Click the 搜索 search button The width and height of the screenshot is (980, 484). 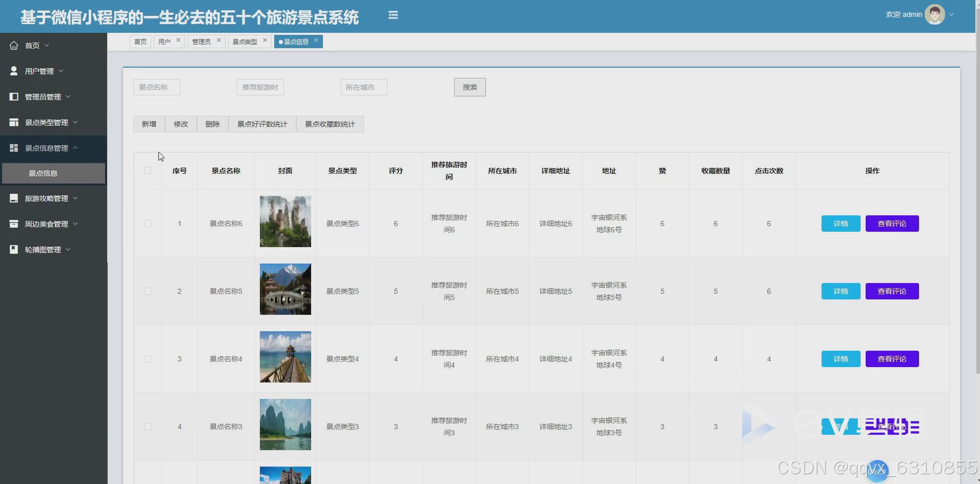coord(469,87)
